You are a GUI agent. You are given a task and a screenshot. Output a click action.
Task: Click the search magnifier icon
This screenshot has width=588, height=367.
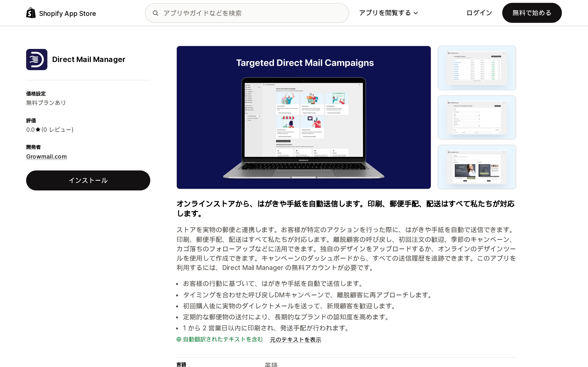pos(156,13)
